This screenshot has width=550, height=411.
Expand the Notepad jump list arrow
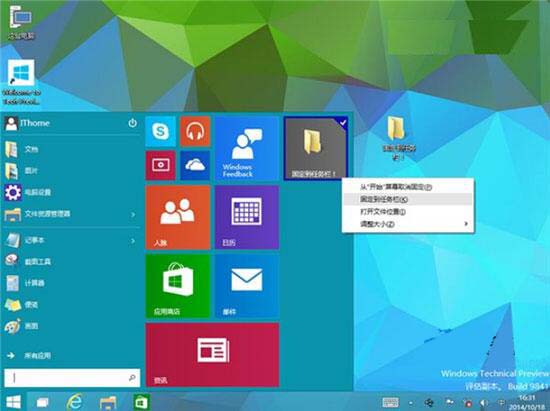tap(133, 241)
